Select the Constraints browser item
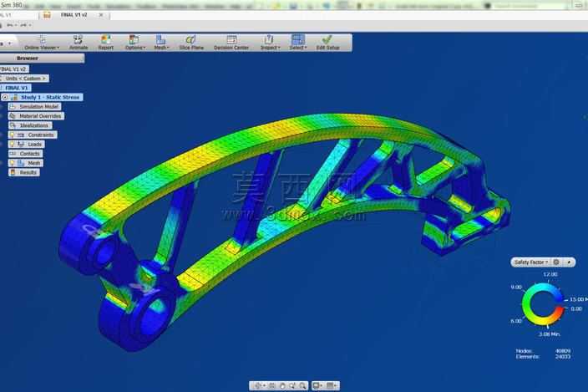This screenshot has height=392, width=588. 40,135
